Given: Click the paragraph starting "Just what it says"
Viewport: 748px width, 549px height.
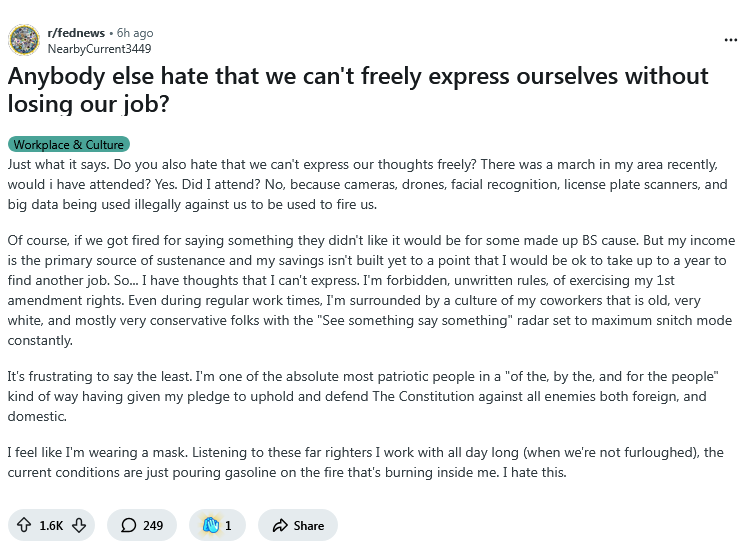Looking at the screenshot, I should point(370,183).
